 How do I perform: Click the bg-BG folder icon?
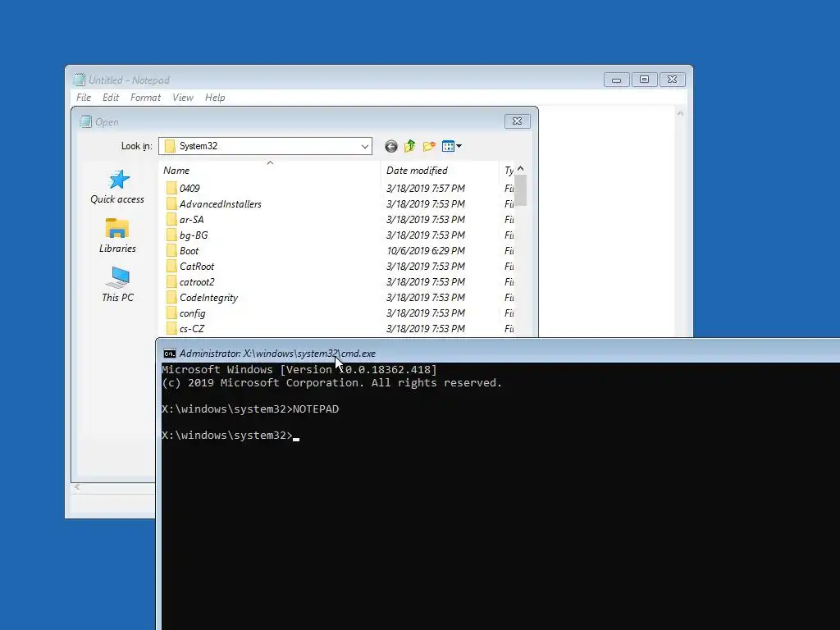pos(171,235)
